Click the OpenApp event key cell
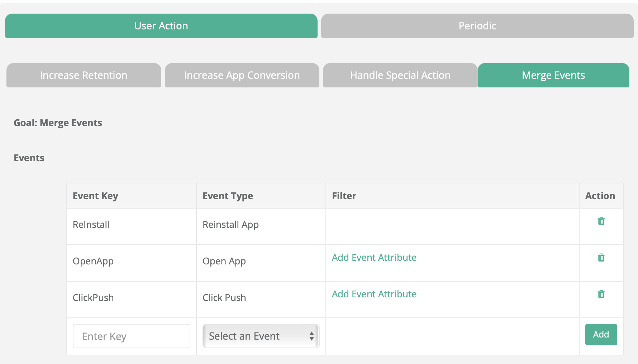The image size is (638, 364). pyautogui.click(x=93, y=261)
